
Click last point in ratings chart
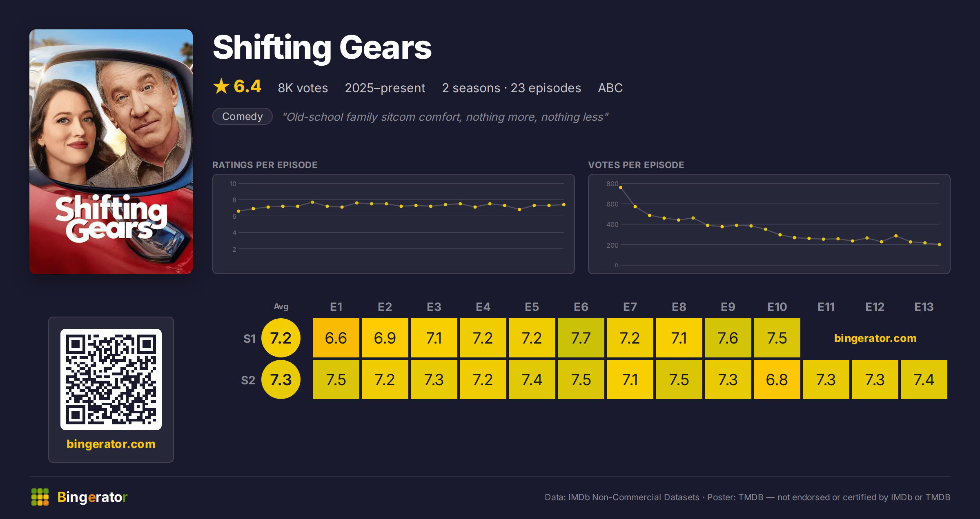tap(564, 204)
